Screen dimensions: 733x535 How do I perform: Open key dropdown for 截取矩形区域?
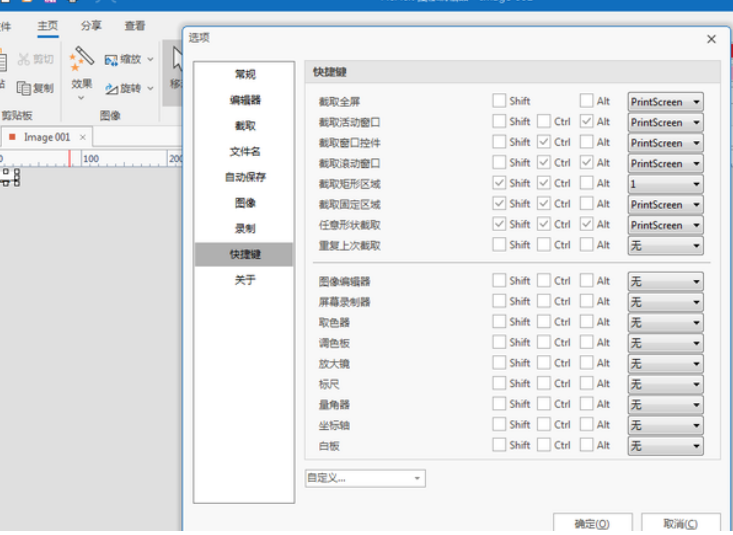(x=665, y=184)
